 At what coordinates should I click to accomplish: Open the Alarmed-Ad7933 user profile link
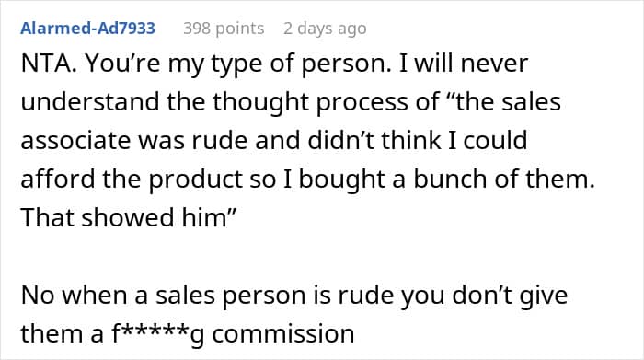(88, 28)
